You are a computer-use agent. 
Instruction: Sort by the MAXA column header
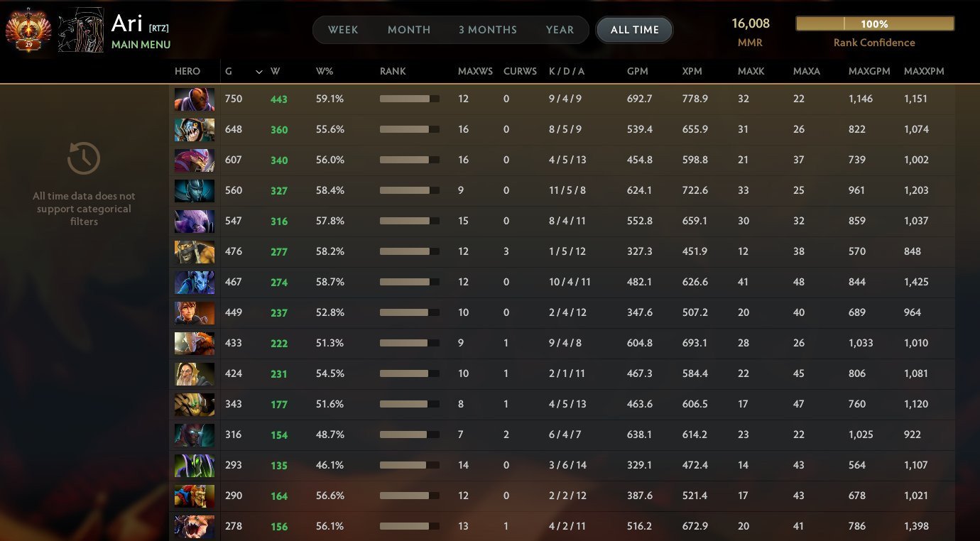807,71
